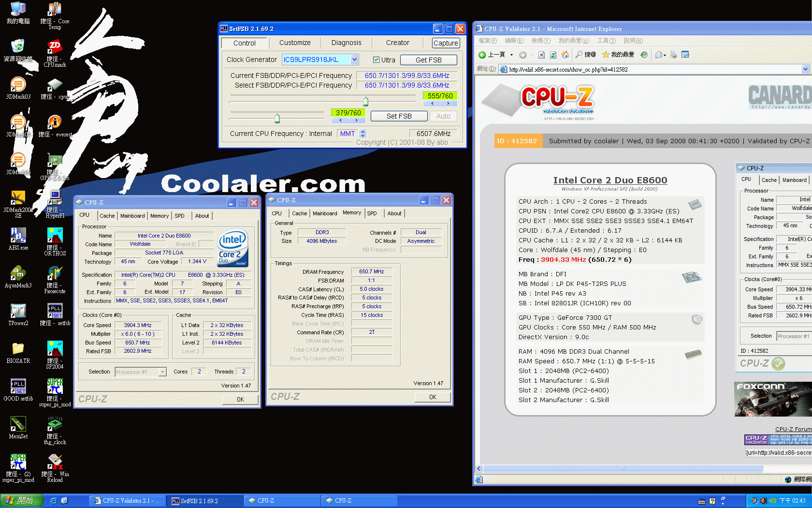Open the My Computer desktop icon
The width and height of the screenshot is (812, 508).
pos(18,13)
